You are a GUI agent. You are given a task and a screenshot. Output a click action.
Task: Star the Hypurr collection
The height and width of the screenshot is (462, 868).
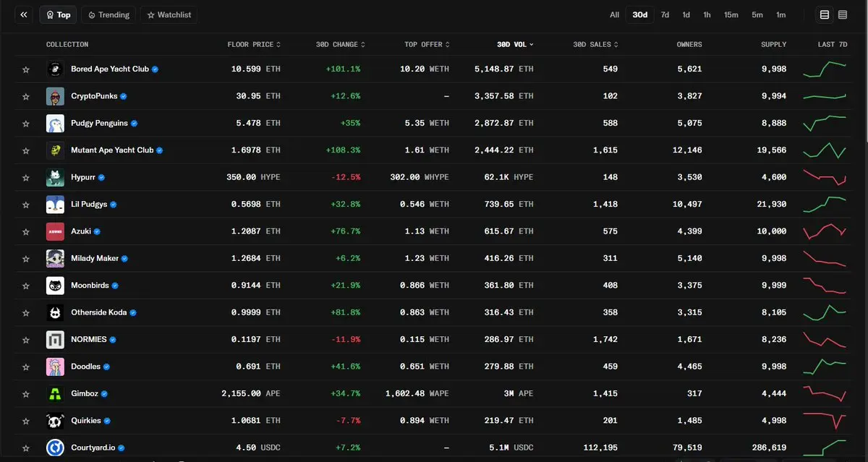point(26,177)
